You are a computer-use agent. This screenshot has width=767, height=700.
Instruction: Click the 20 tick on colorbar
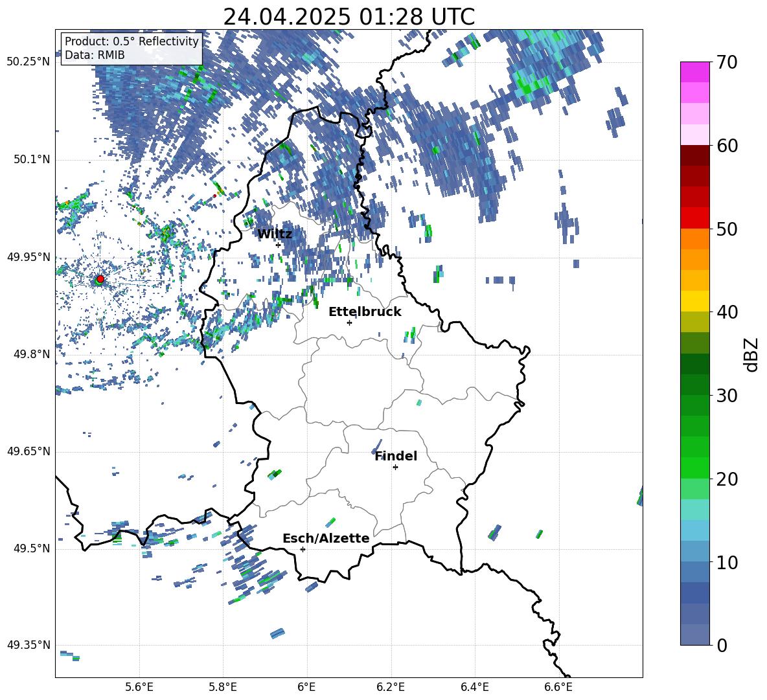[x=727, y=479]
